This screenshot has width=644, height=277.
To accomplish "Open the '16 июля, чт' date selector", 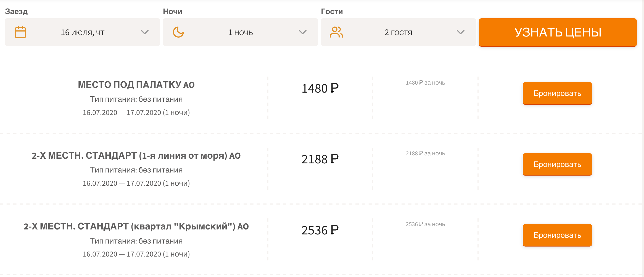I will pos(83,32).
